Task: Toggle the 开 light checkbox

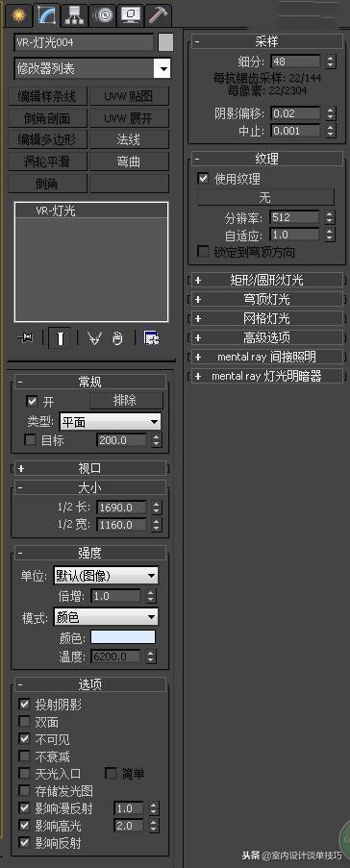Action: 32,401
